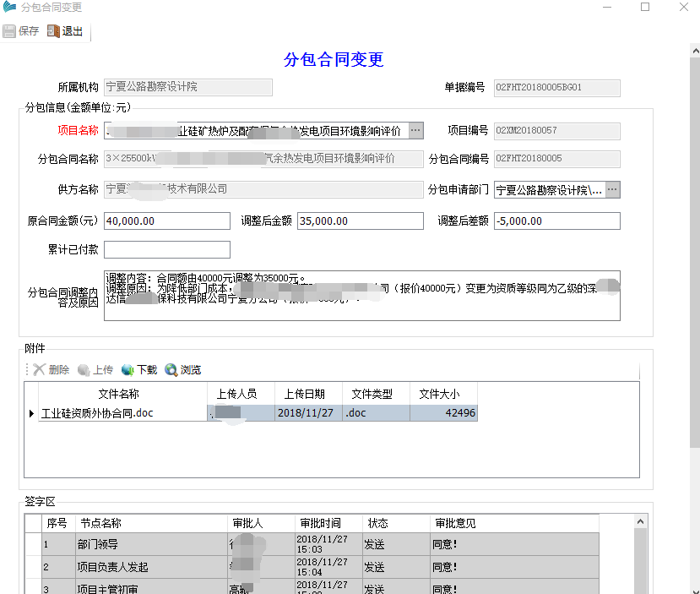This screenshot has width=700, height=594.
Task: Click the 分包合同调整内容及原因 text area
Action: [x=362, y=296]
